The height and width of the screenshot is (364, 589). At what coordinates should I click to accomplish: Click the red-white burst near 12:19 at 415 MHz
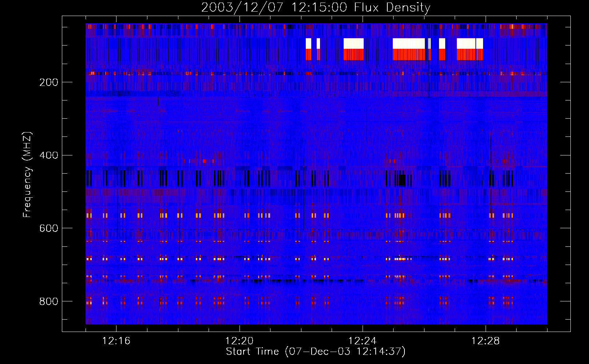pyautogui.click(x=205, y=161)
